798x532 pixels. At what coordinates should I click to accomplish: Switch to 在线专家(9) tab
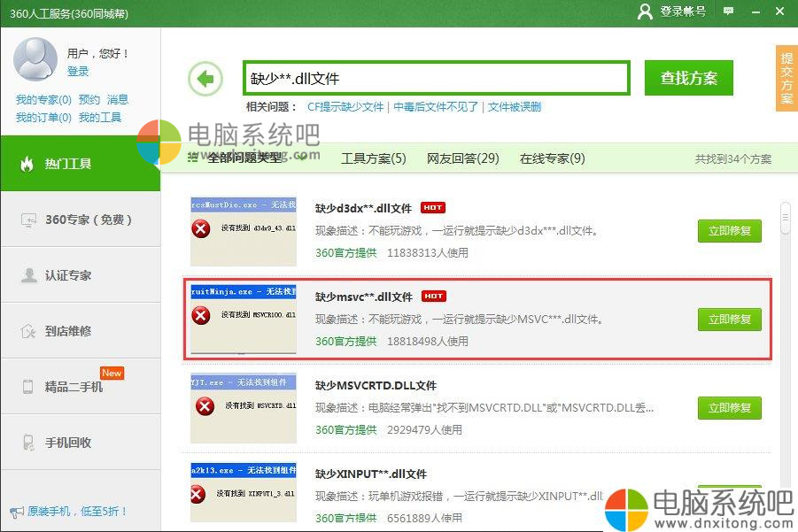coord(552,158)
